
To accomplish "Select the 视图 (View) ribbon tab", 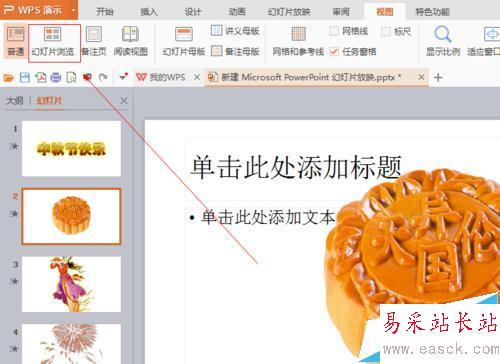I will (x=385, y=12).
